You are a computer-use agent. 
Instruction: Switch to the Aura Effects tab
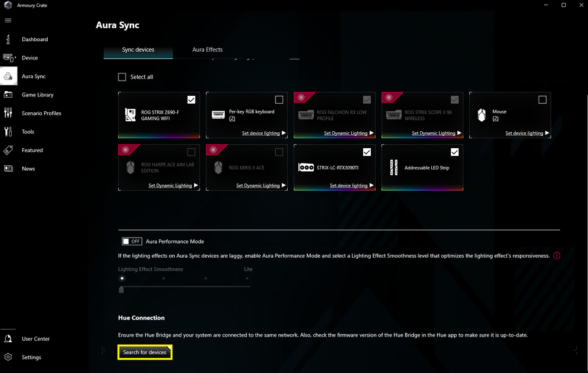point(207,49)
